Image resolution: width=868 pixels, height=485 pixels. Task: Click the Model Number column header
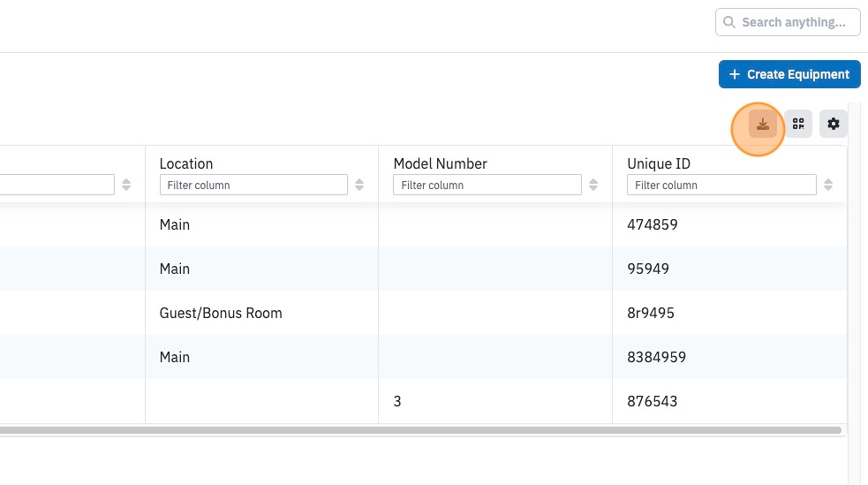tap(440, 164)
